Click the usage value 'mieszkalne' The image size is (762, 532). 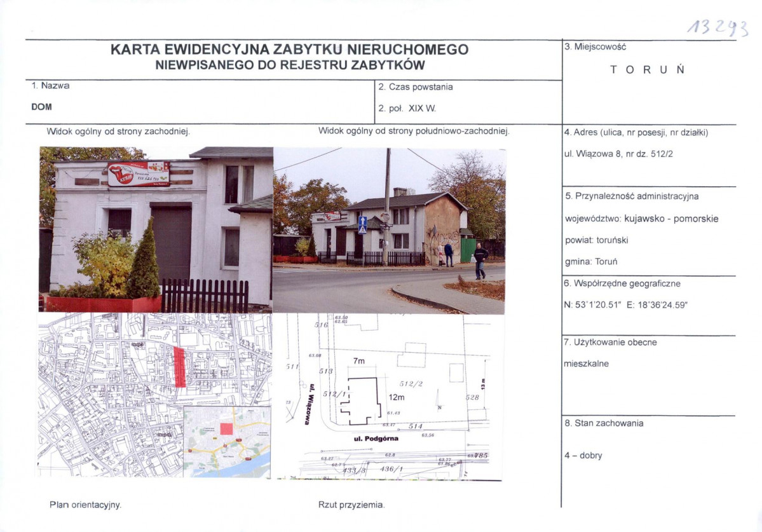click(x=586, y=364)
